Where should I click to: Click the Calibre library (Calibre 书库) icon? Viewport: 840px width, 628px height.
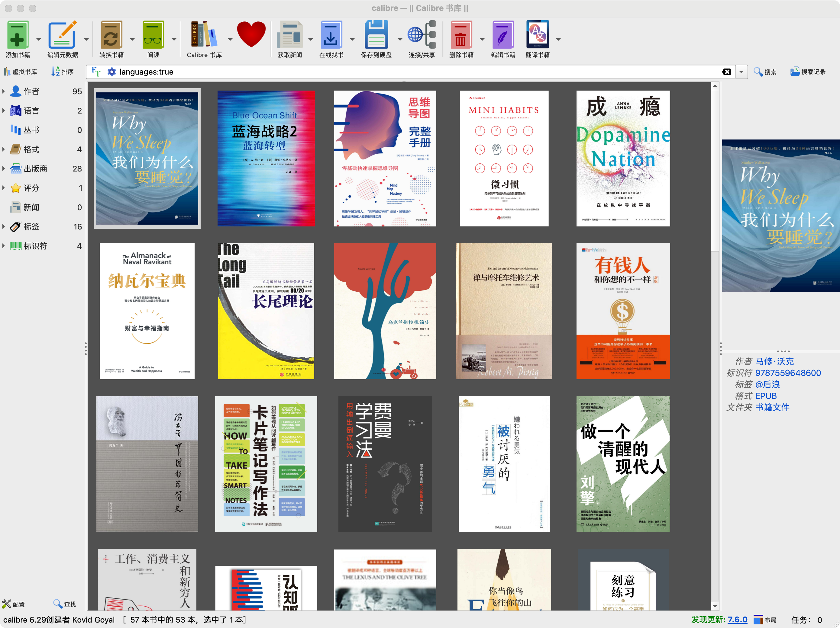click(x=204, y=35)
